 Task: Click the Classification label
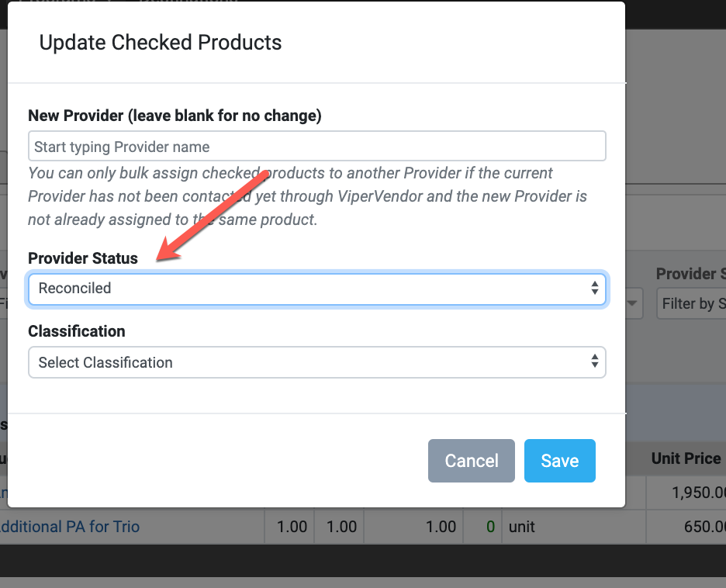point(76,331)
